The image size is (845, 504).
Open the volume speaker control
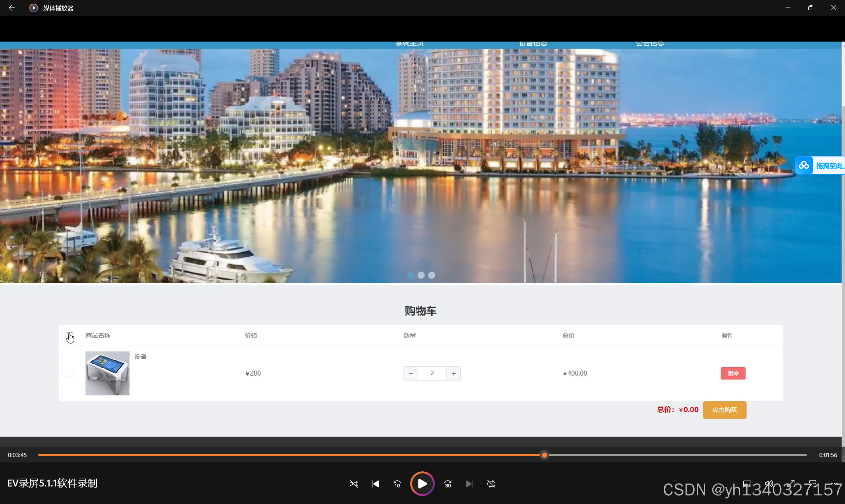768,484
